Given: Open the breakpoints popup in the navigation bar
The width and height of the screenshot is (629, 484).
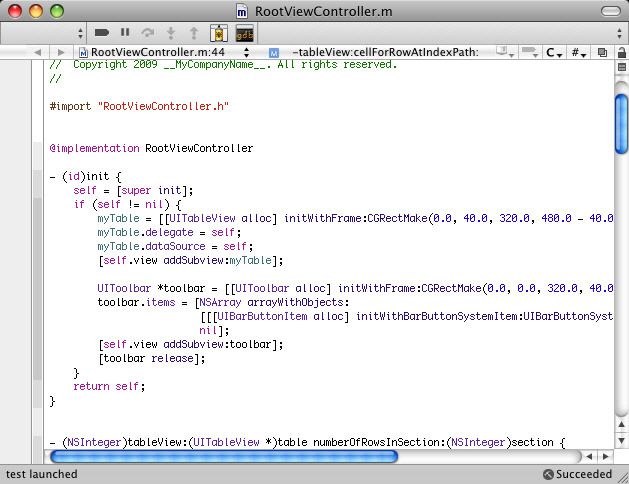Looking at the screenshot, I should [x=530, y=52].
